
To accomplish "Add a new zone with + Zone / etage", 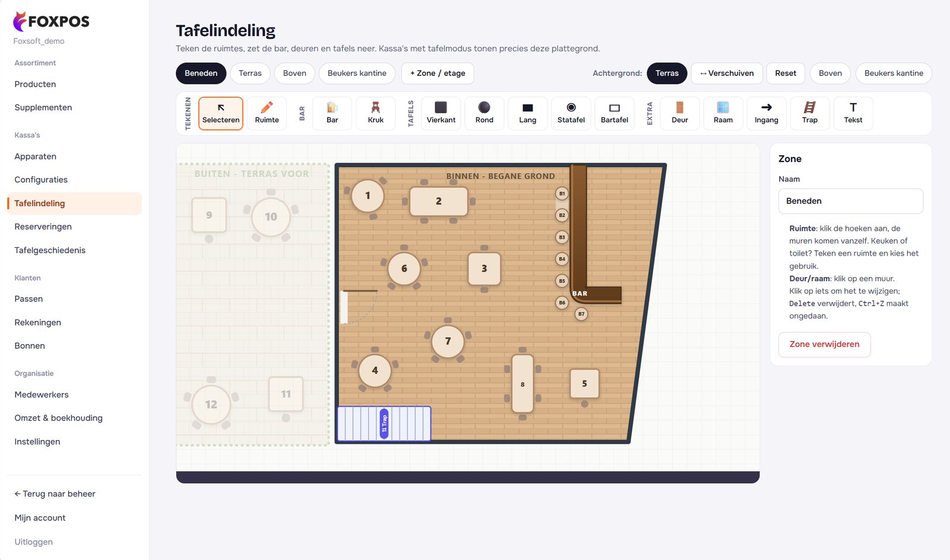I will (x=438, y=74).
